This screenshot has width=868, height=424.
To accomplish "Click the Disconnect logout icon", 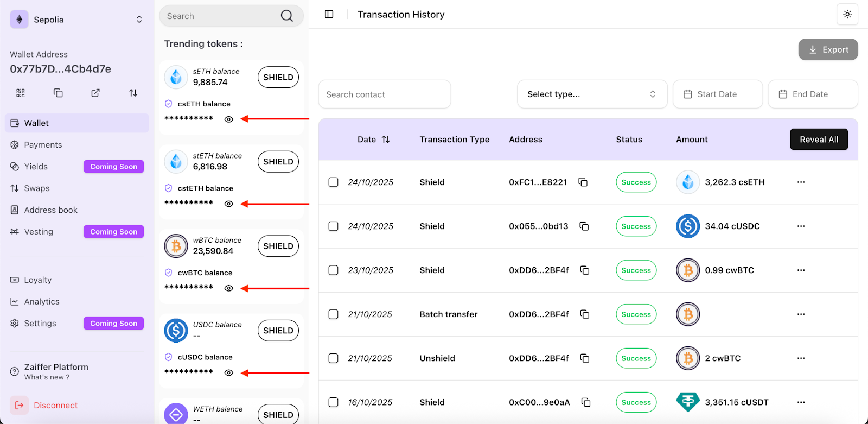I will [x=20, y=405].
